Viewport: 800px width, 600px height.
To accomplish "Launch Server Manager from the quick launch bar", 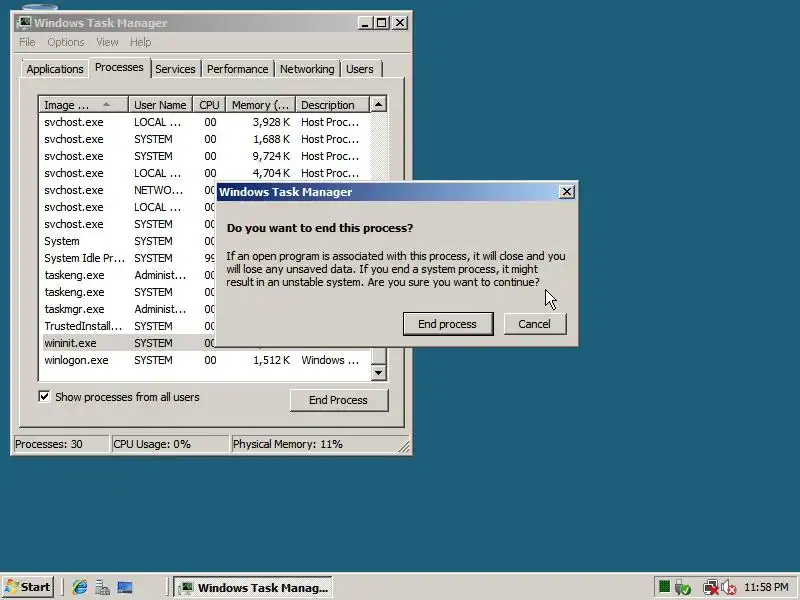I will (x=103, y=587).
